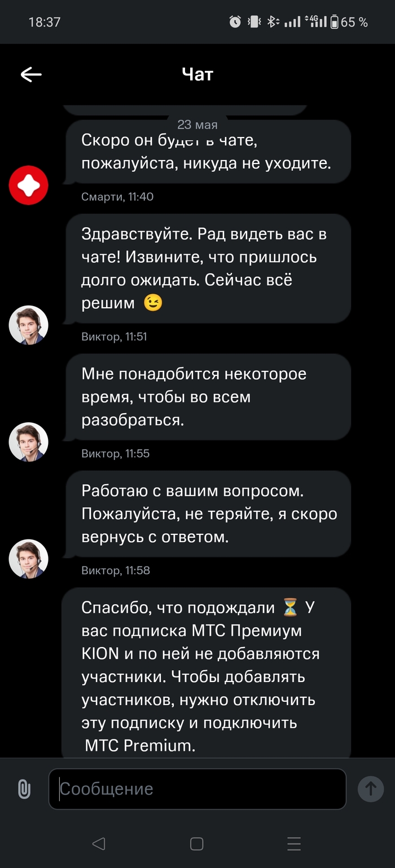Tap the back arrow in chat header
The height and width of the screenshot is (868, 395).
[31, 74]
